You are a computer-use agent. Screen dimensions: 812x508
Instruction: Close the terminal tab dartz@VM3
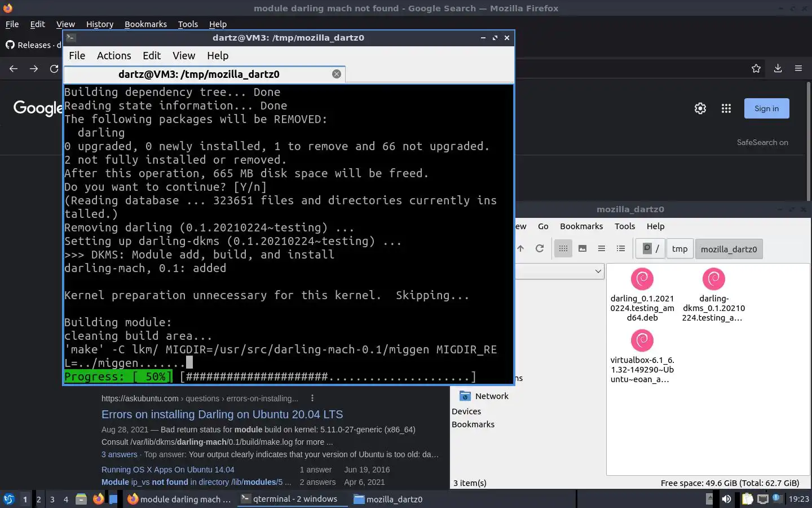coord(337,74)
